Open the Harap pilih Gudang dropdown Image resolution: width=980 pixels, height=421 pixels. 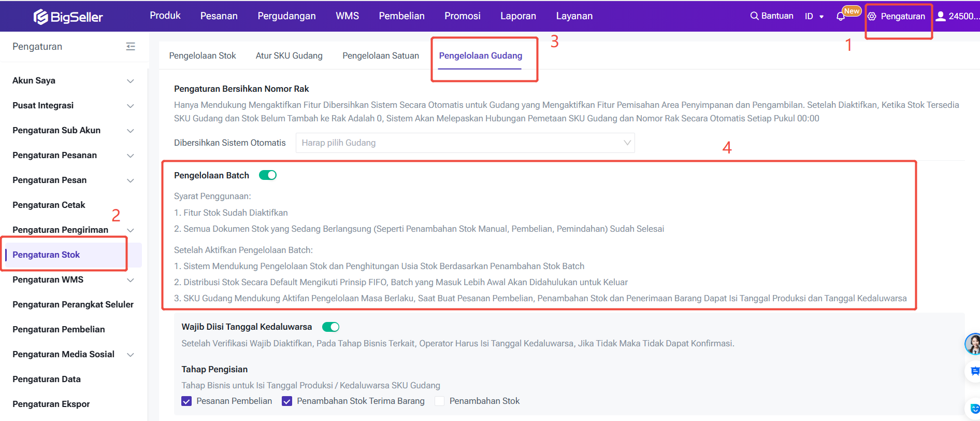coord(465,143)
